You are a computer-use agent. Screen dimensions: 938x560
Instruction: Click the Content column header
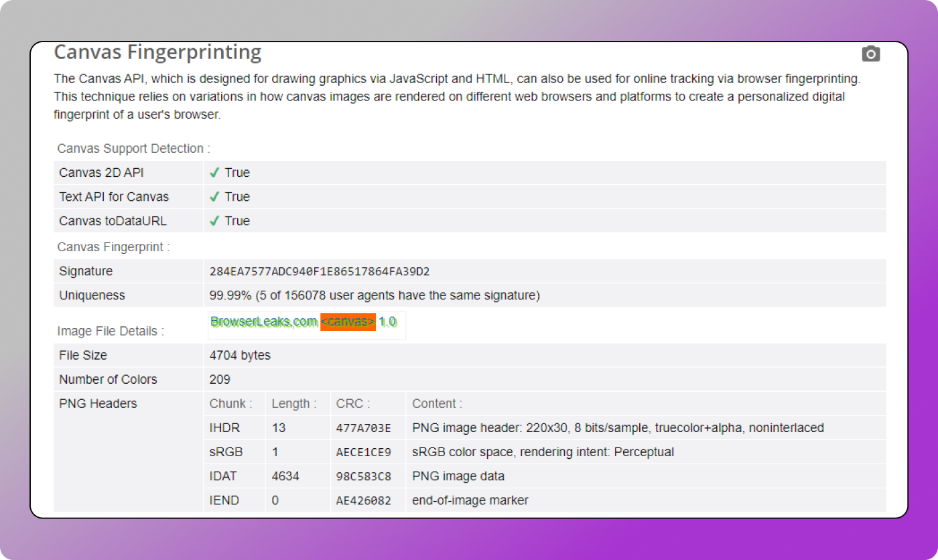coord(437,404)
